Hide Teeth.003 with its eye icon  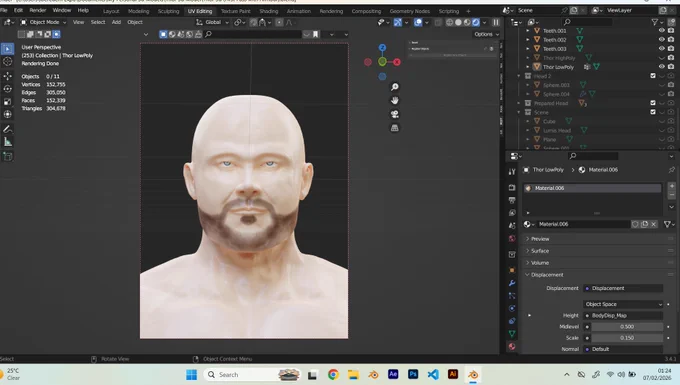point(662,49)
